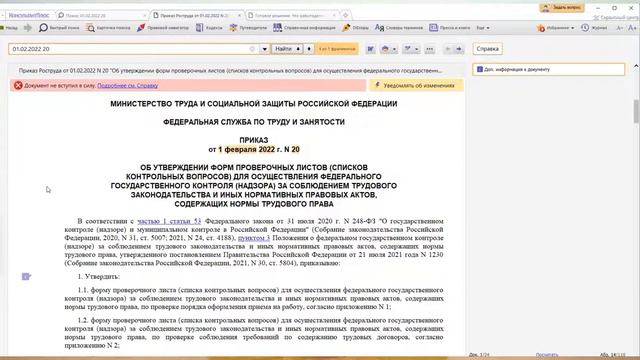Image resolution: width=640 pixels, height=360 pixels.
Task: Click the vertical document scrollbar thumb
Action: click(x=636, y=111)
